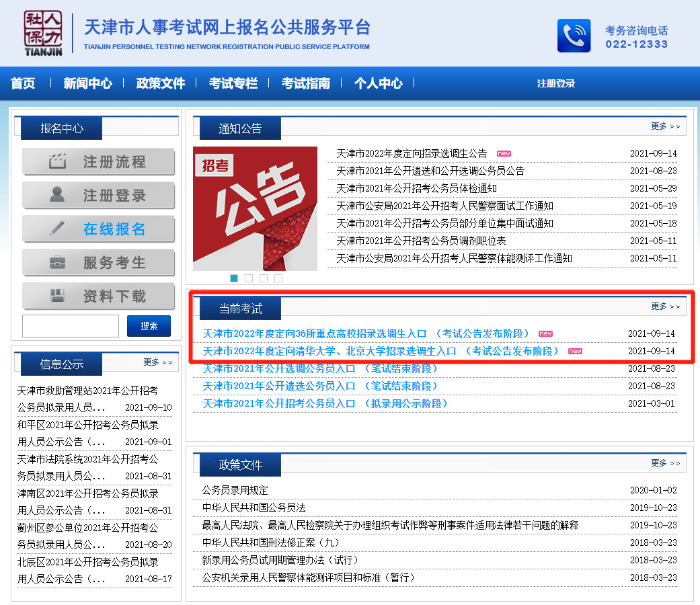700x605 pixels.
Task: Click the search input field in sidebar
Action: [70, 325]
